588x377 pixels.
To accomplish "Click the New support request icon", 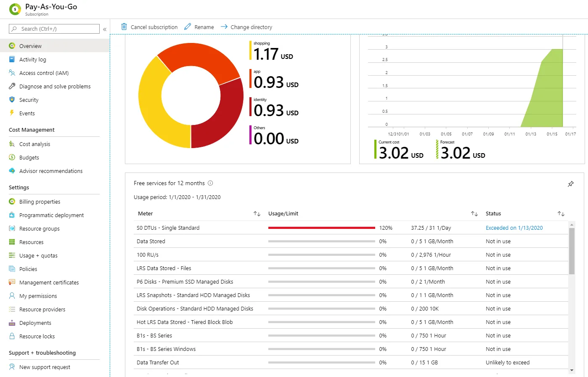I will click(12, 367).
